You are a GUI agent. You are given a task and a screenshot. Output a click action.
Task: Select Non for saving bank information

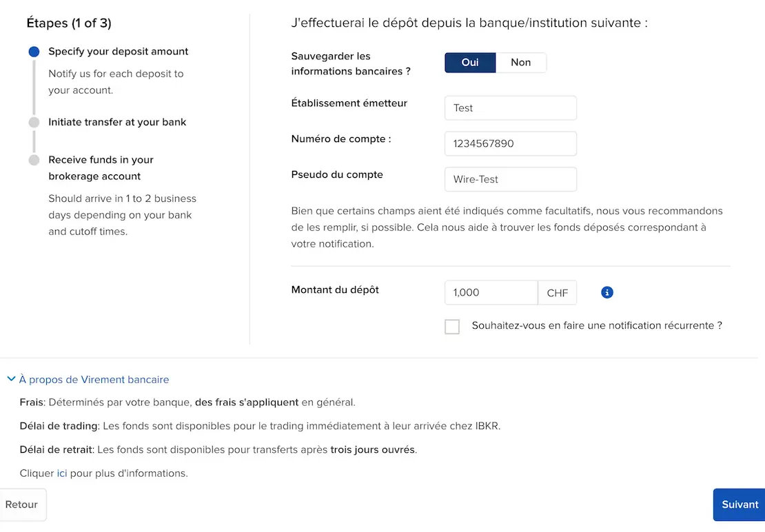pyautogui.click(x=520, y=63)
